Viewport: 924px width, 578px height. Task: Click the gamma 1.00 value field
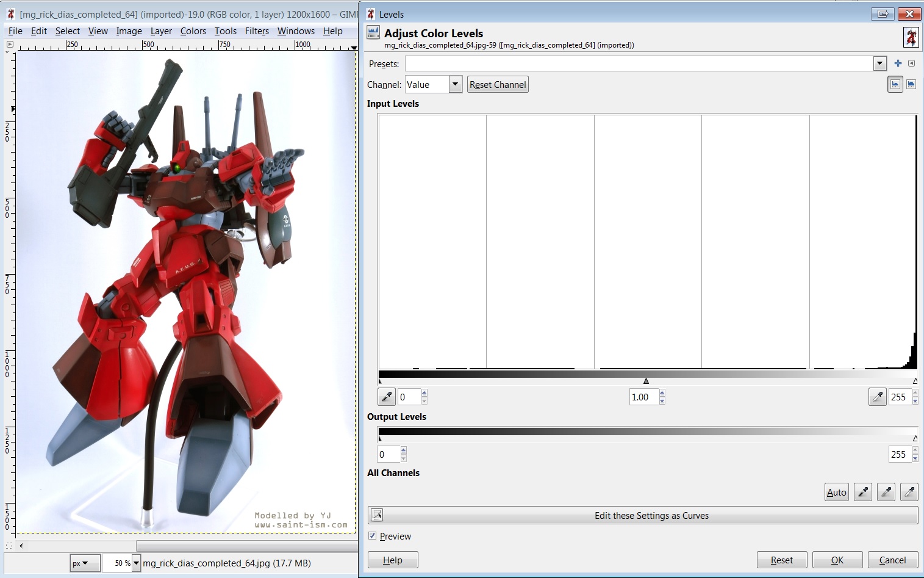(644, 397)
